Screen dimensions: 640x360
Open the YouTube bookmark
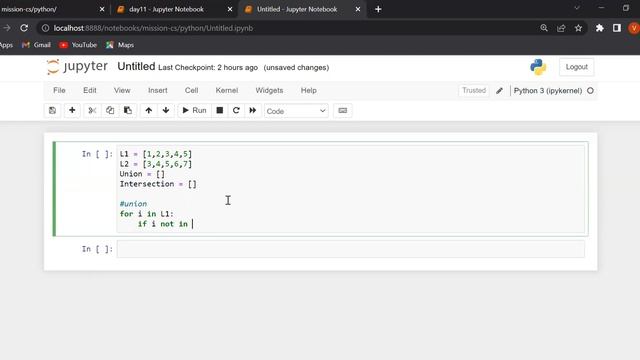(x=78, y=45)
